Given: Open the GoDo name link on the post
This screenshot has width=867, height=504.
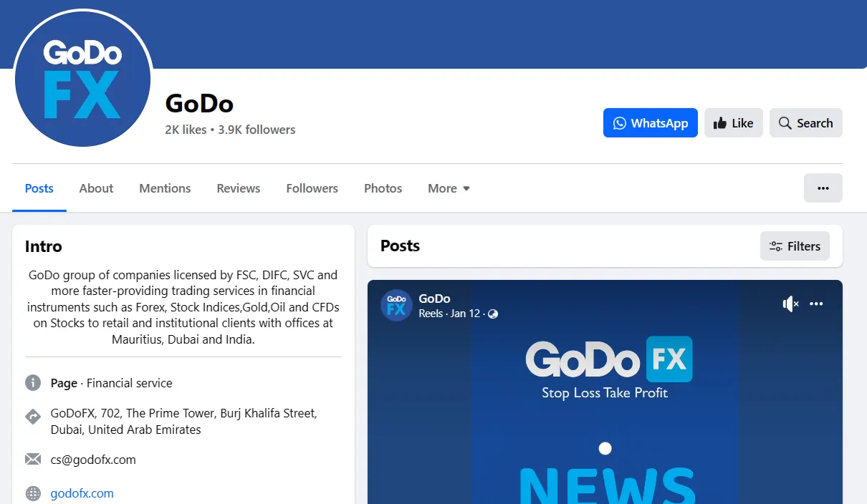Looking at the screenshot, I should point(434,299).
